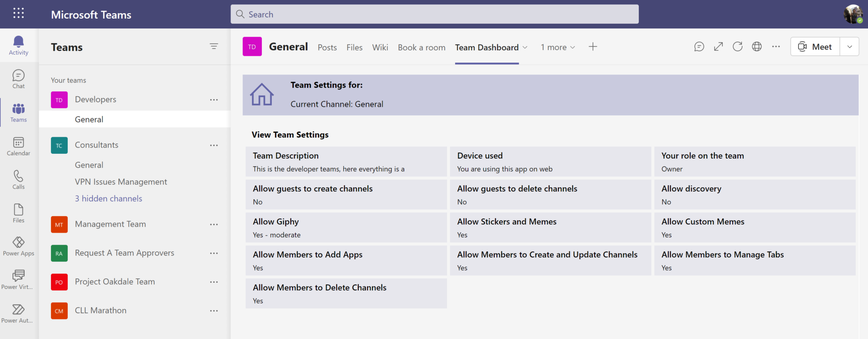The width and height of the screenshot is (868, 339).
Task: Open Power Apps in the sidebar
Action: tap(19, 247)
